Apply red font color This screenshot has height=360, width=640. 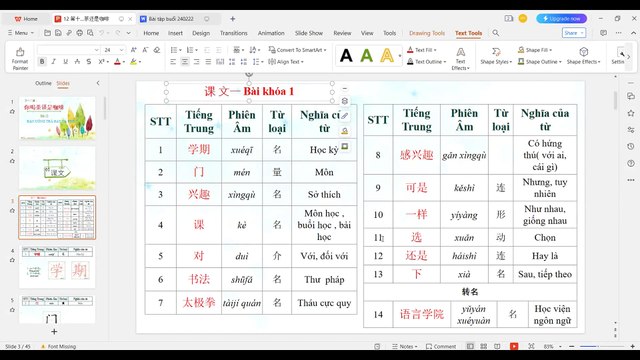[x=118, y=62]
